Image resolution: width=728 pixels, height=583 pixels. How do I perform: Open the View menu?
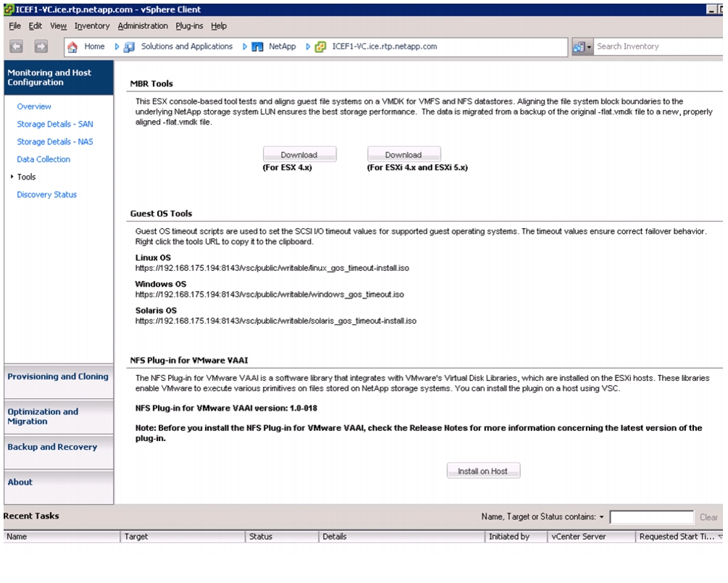[58, 26]
